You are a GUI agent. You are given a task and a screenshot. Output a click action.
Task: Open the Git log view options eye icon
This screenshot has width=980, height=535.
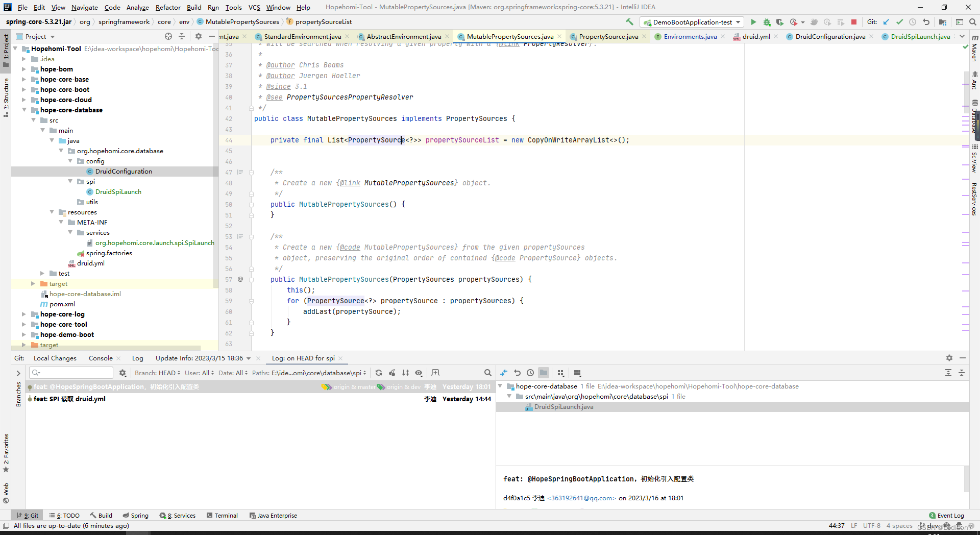[x=419, y=373]
